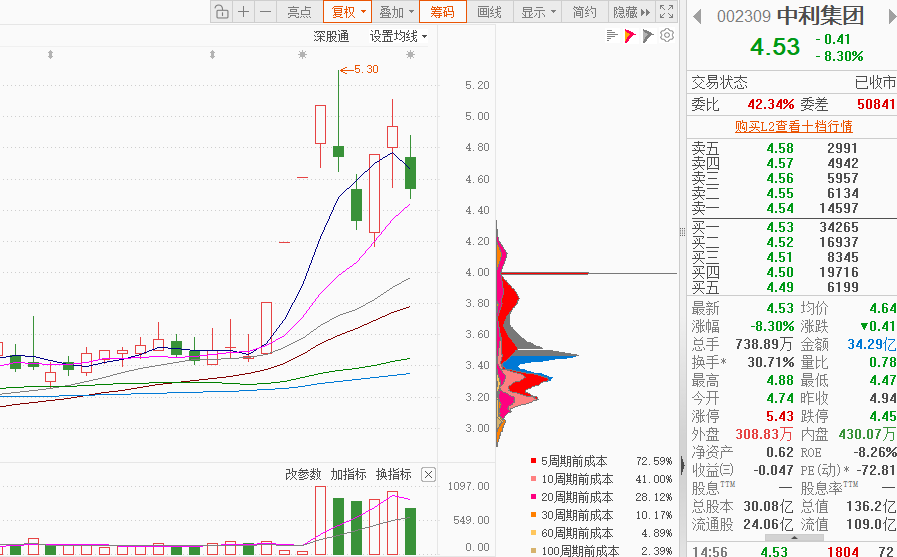
Task: Click the 涨停 price 5.43
Action: 780,416
